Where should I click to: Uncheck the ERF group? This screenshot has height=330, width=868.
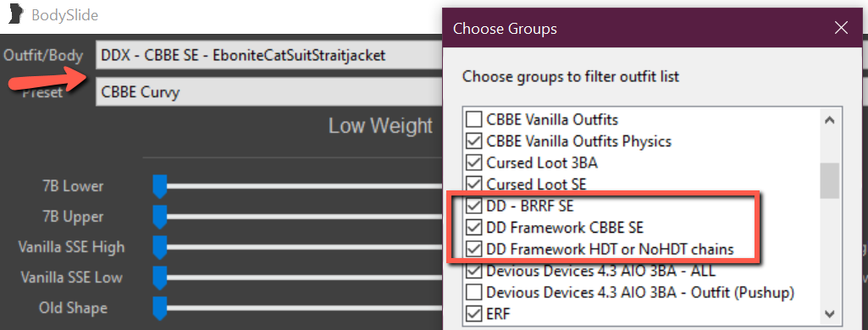pyautogui.click(x=473, y=314)
